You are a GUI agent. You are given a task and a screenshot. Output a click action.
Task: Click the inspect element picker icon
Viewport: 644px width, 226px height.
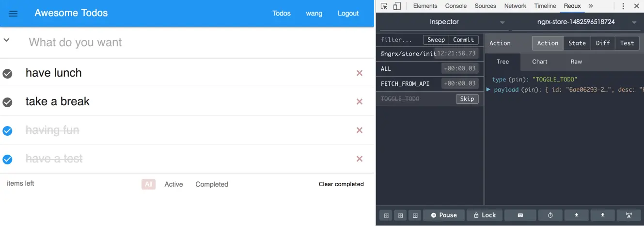pyautogui.click(x=384, y=6)
